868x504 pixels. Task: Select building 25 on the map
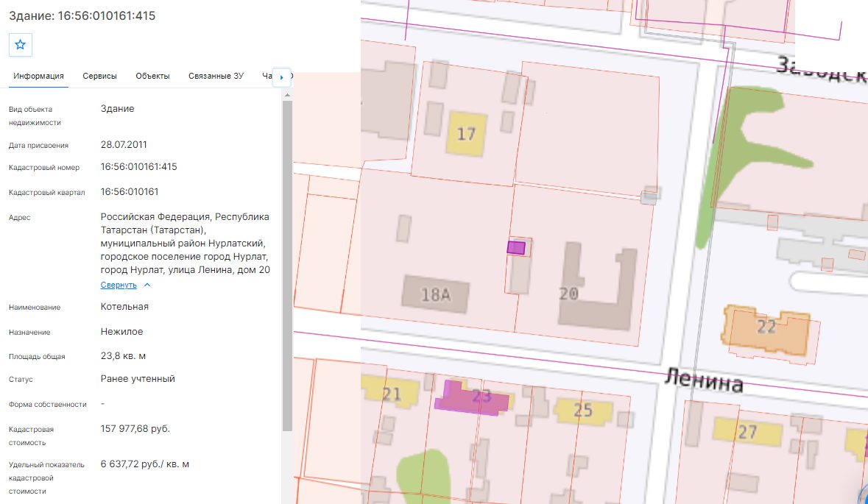pos(583,411)
